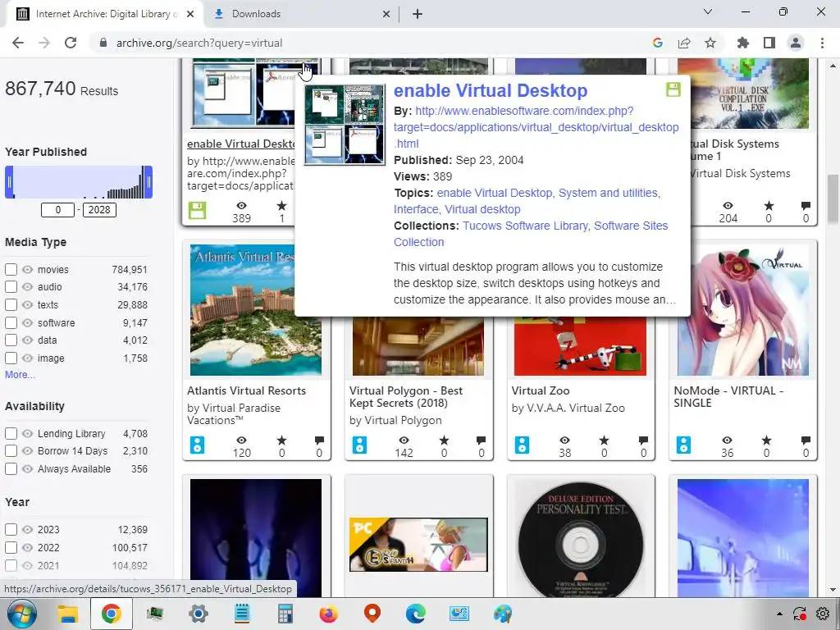
Task: Click views eye icon on Virtual Zoo card
Action: [x=564, y=441]
